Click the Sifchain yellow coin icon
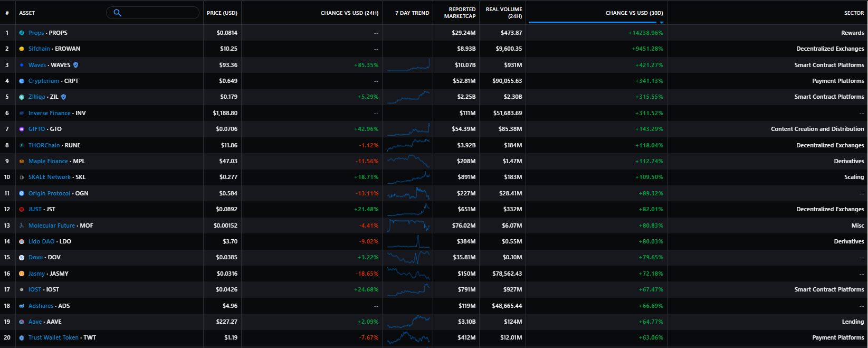 22,49
